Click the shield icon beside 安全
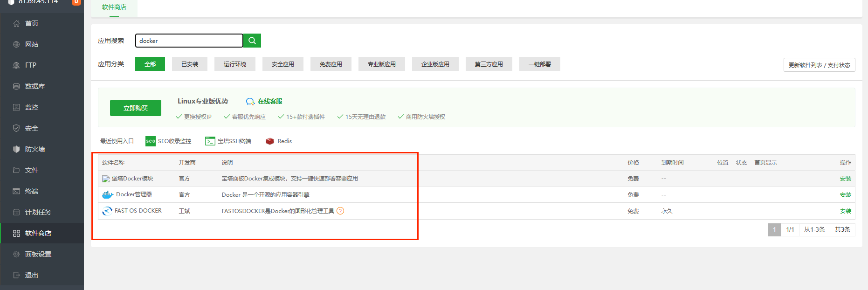 [16, 128]
